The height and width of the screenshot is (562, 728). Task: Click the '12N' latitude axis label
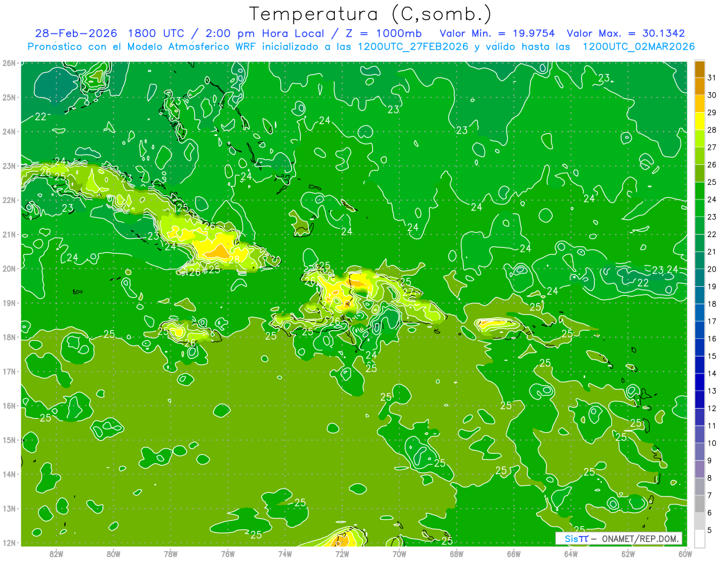point(8,543)
